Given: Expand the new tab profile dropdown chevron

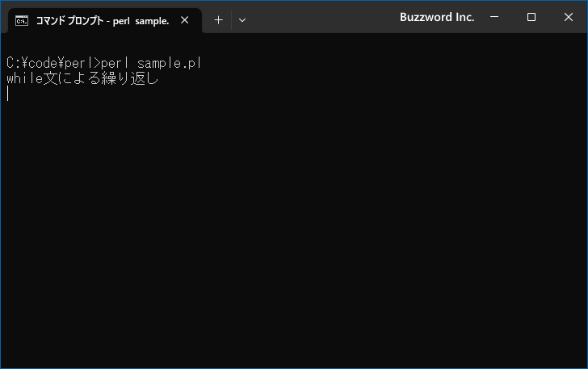Looking at the screenshot, I should 242,20.
